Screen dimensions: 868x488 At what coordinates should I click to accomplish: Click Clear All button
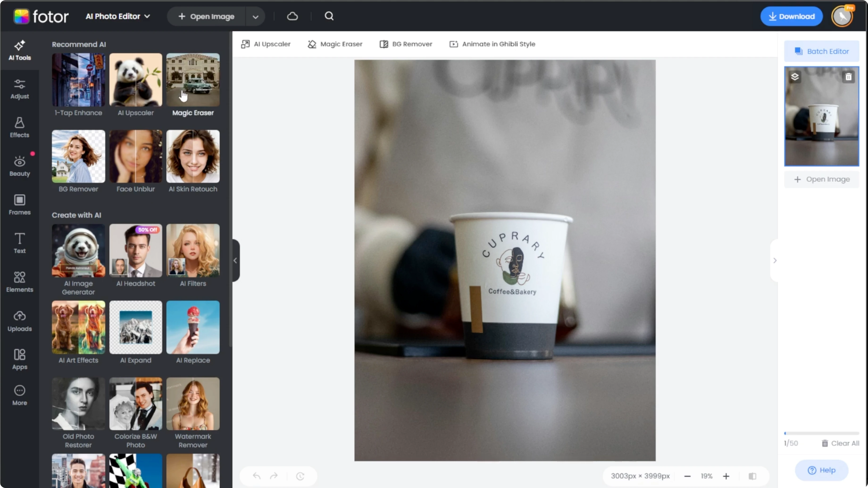(840, 443)
